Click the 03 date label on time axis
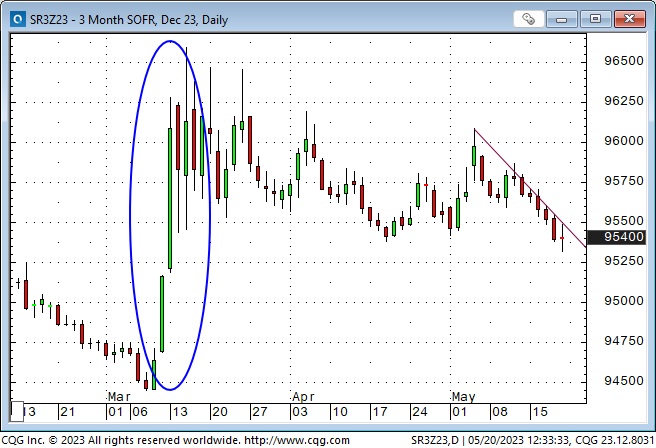 [x=300, y=412]
